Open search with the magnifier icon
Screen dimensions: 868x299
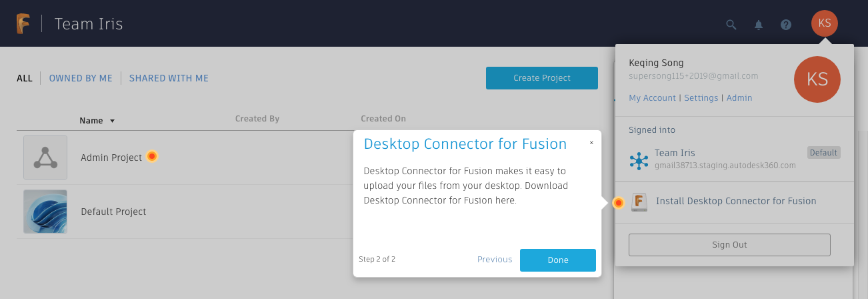(x=731, y=25)
